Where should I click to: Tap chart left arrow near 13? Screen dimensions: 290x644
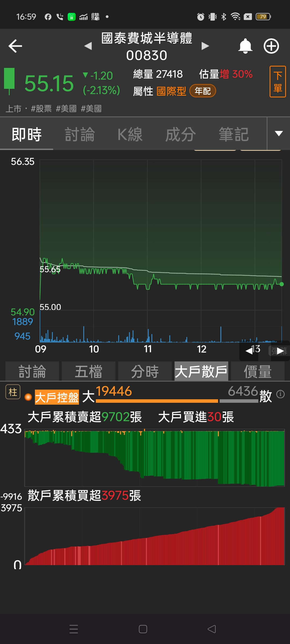[249, 351]
